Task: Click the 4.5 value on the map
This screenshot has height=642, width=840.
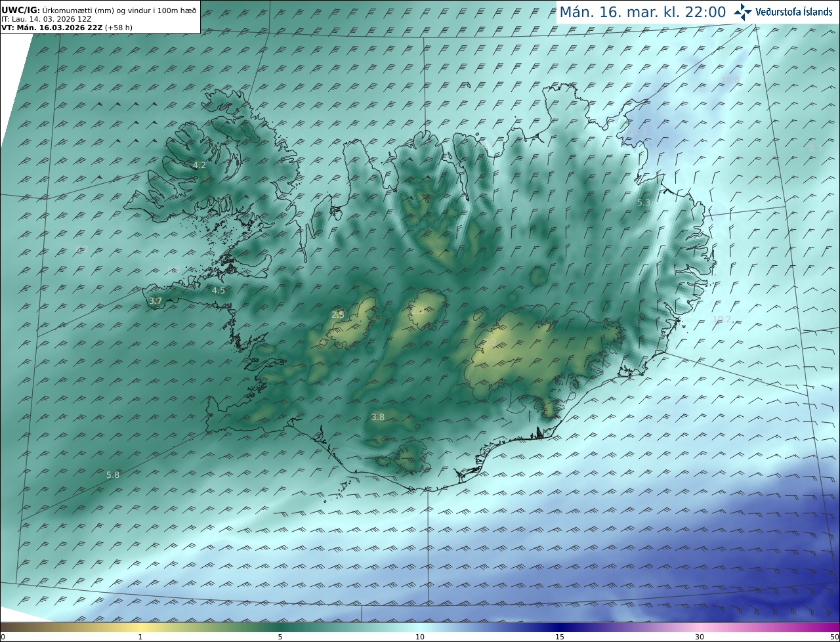Action: coord(219,290)
